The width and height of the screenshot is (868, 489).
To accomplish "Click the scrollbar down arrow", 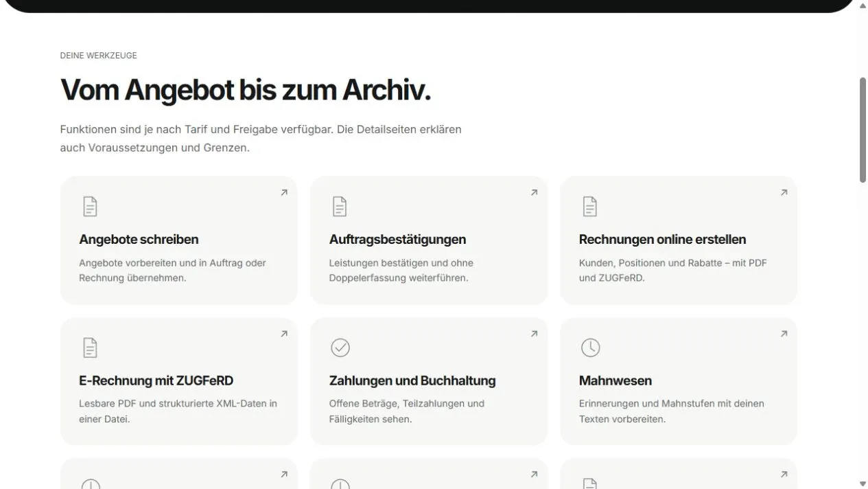I will pyautogui.click(x=863, y=484).
